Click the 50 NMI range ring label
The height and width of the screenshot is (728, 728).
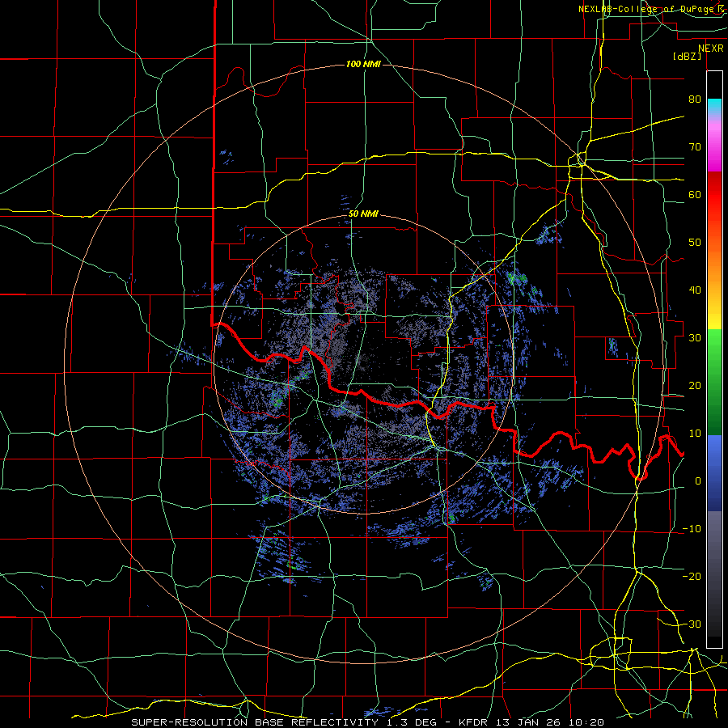pyautogui.click(x=363, y=214)
